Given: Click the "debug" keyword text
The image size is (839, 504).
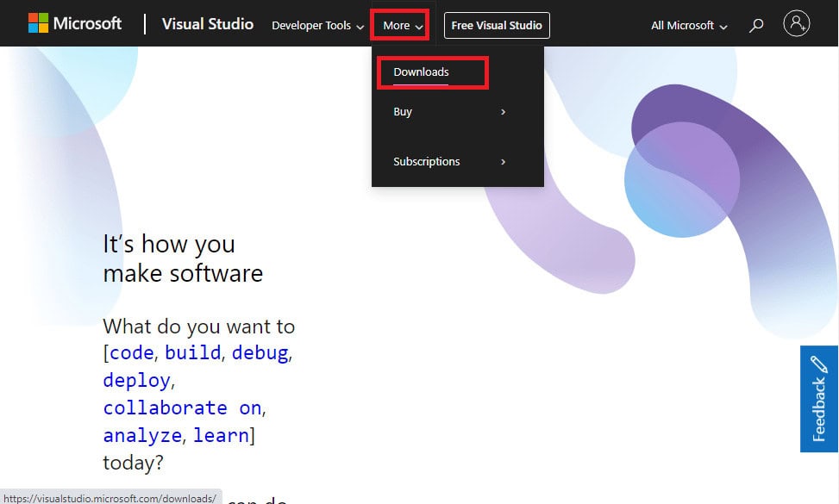Looking at the screenshot, I should coord(260,352).
